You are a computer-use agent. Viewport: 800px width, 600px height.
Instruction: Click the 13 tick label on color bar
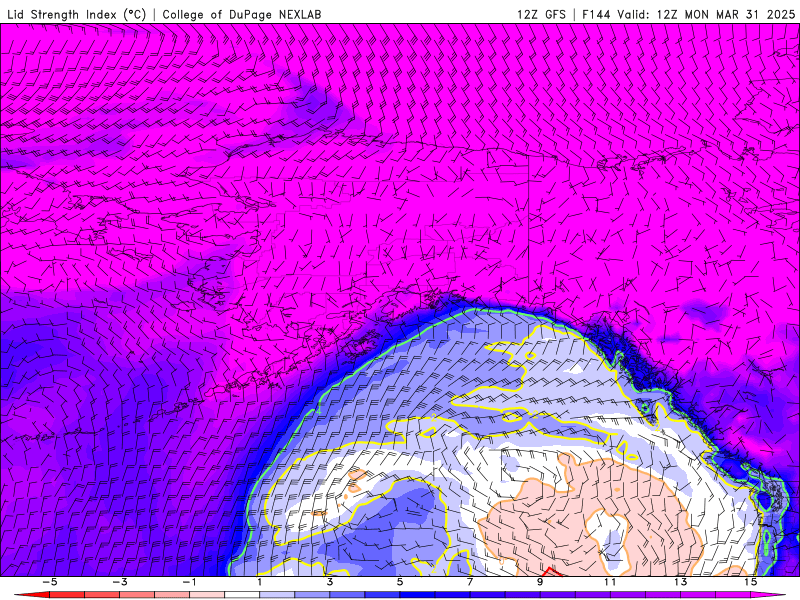pos(681,582)
